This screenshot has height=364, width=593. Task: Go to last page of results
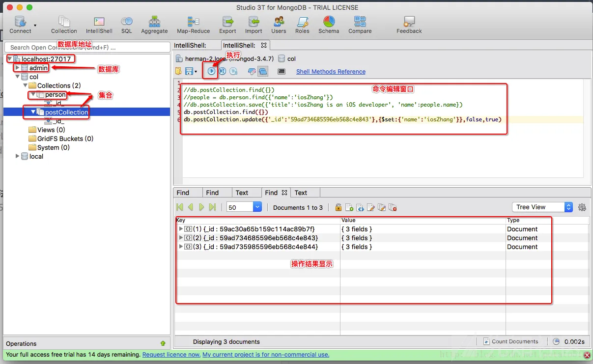click(x=212, y=207)
